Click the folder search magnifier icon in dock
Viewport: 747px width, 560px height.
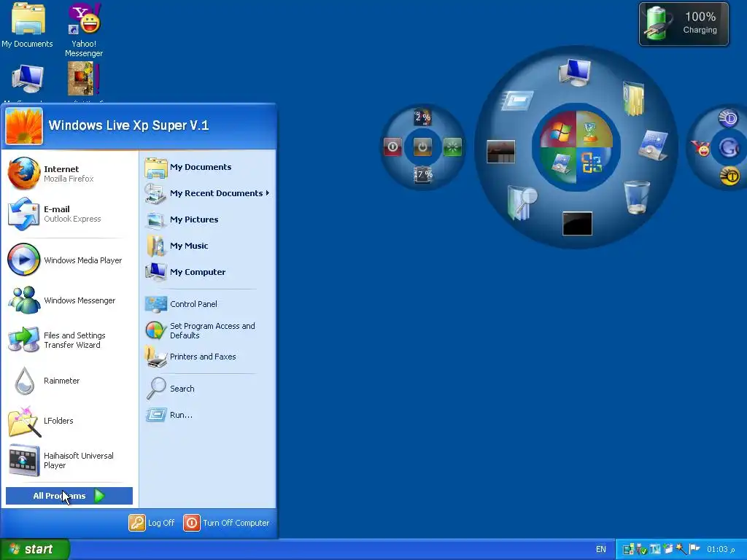pyautogui.click(x=522, y=203)
